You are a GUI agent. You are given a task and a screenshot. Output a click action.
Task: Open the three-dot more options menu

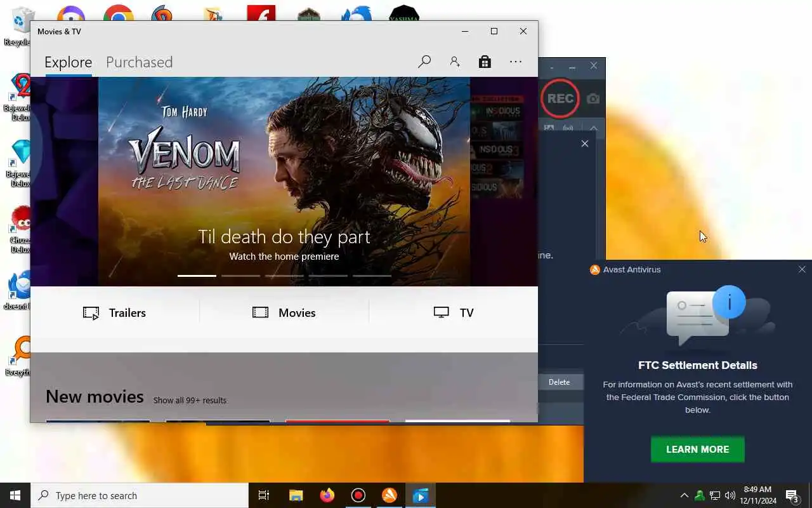click(516, 62)
